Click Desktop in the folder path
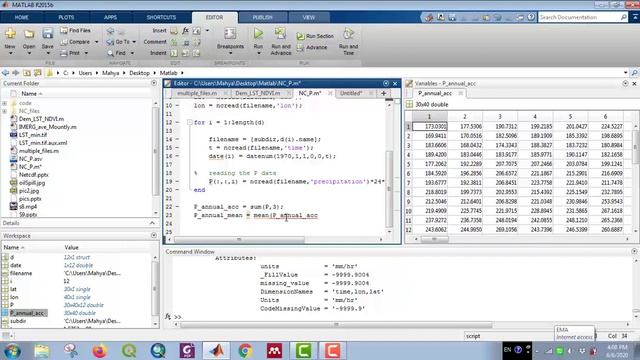 pyautogui.click(x=139, y=73)
